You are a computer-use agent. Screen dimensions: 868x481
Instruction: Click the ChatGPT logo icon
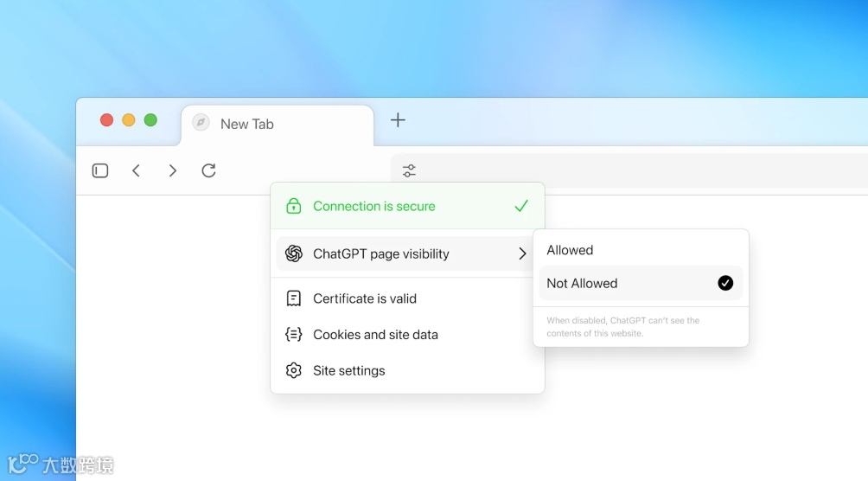pyautogui.click(x=293, y=253)
